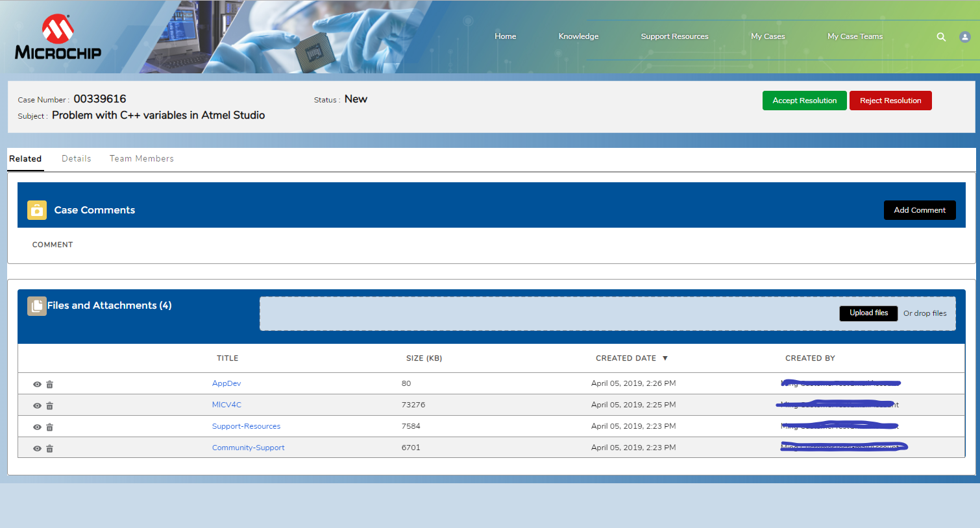Open Support Resources in navigation
The height and width of the screenshot is (528, 980).
(x=674, y=36)
